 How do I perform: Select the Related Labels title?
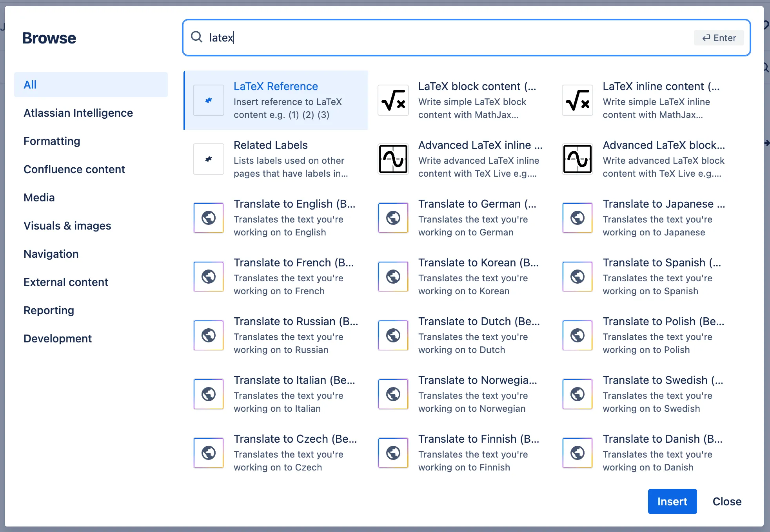click(271, 145)
